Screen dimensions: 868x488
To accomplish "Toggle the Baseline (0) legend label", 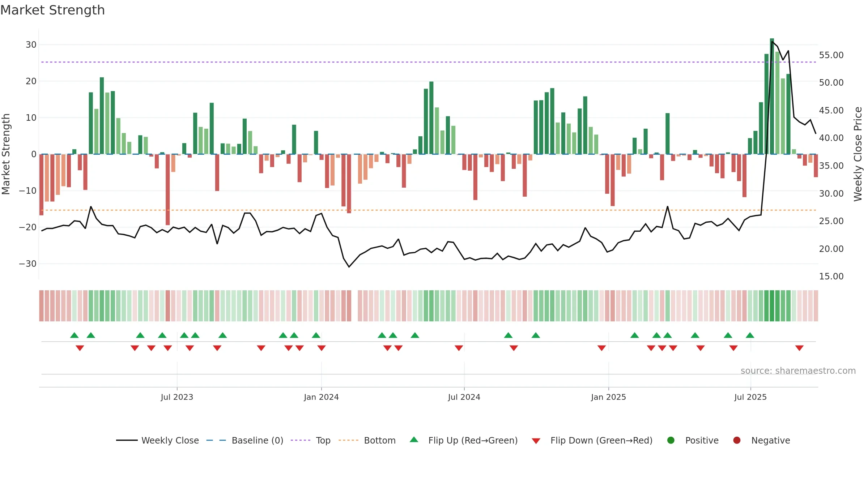I will (258, 440).
